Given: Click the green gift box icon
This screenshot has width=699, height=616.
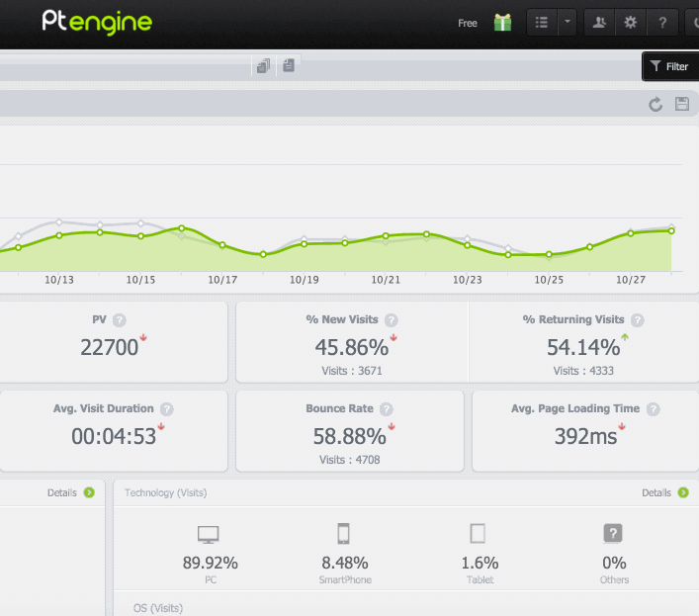Looking at the screenshot, I should (502, 23).
